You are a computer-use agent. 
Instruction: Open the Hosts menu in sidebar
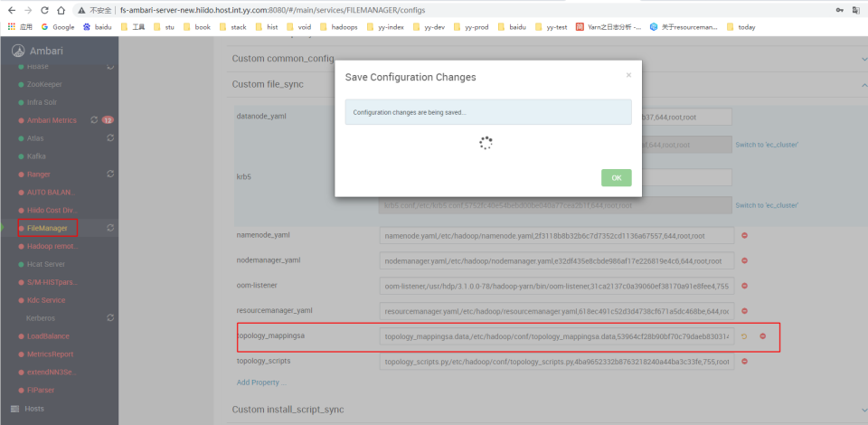click(33, 409)
